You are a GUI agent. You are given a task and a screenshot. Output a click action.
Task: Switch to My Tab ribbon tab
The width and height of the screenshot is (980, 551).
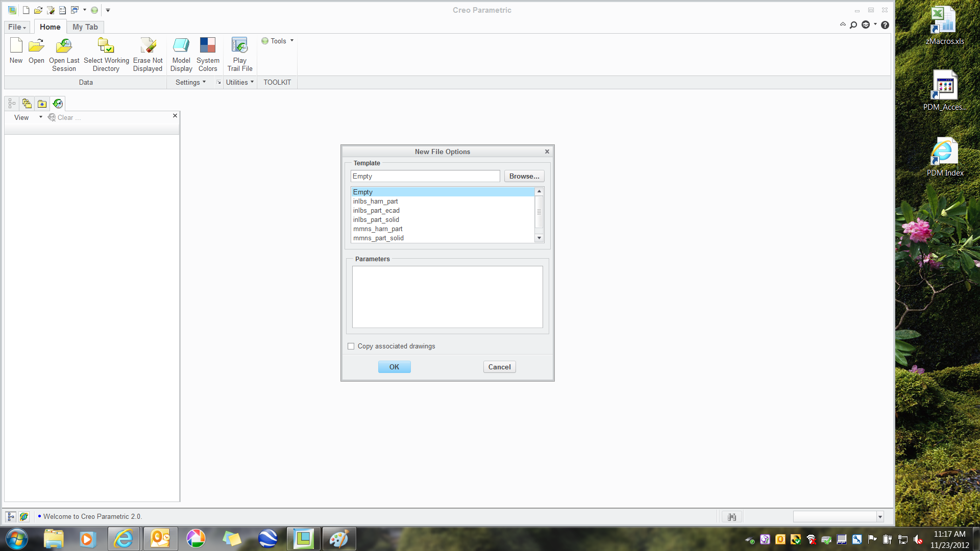(85, 27)
